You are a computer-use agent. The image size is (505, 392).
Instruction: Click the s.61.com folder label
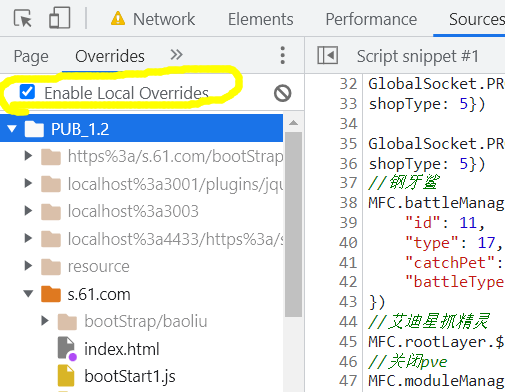99,294
